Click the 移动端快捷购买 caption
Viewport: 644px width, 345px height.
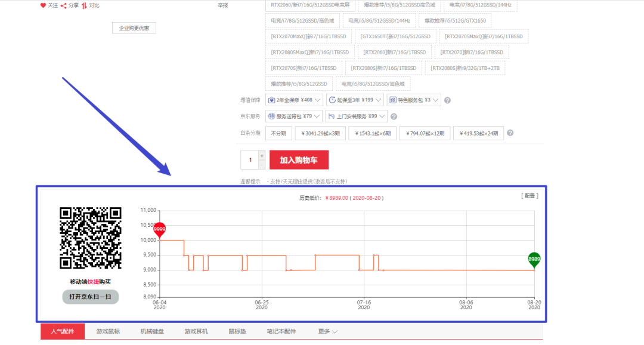(91, 282)
